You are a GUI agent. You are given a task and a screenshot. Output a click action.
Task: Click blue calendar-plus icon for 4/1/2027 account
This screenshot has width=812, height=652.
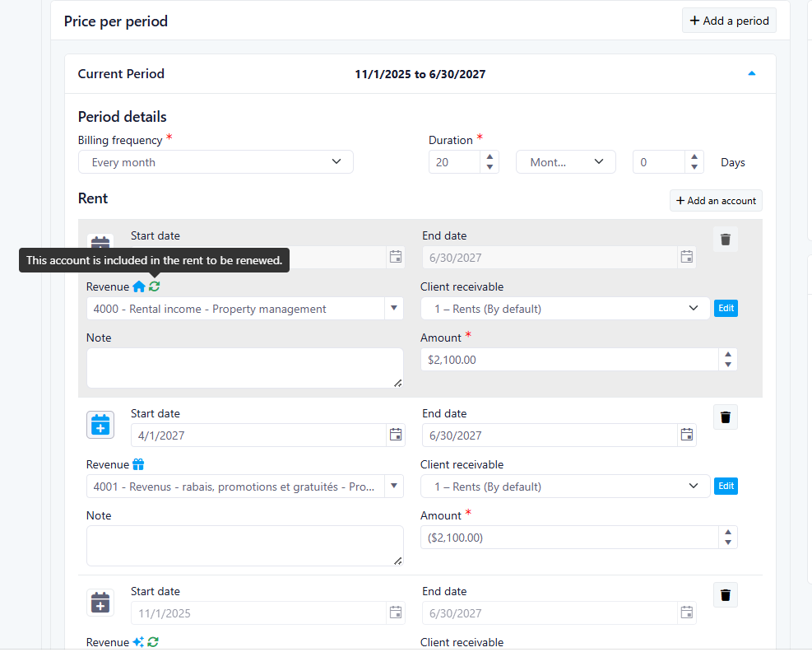[100, 425]
